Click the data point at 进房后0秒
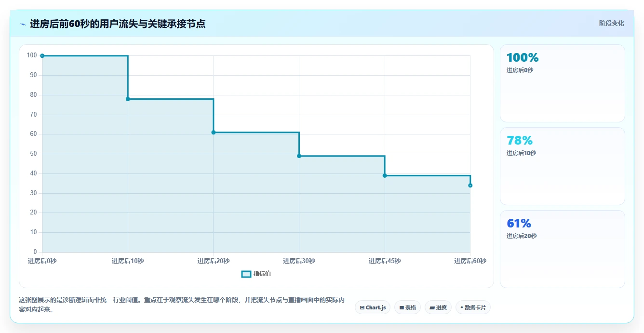 [x=42, y=56]
